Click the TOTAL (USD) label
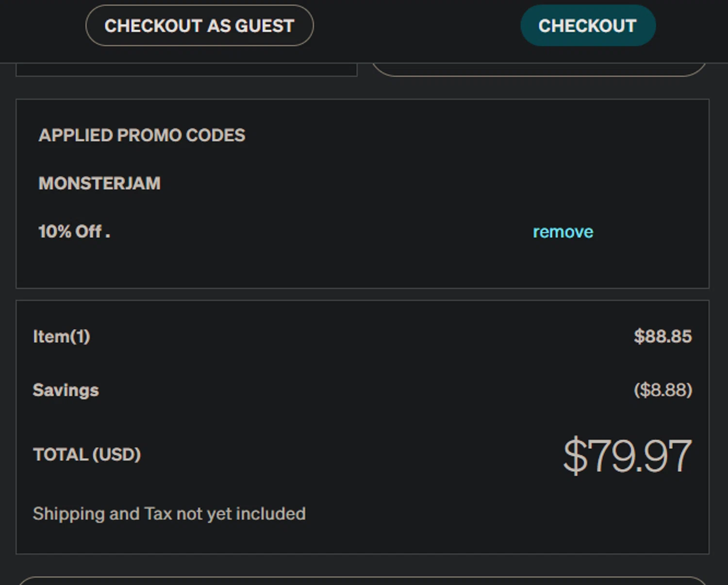This screenshot has height=585, width=728. [x=87, y=455]
